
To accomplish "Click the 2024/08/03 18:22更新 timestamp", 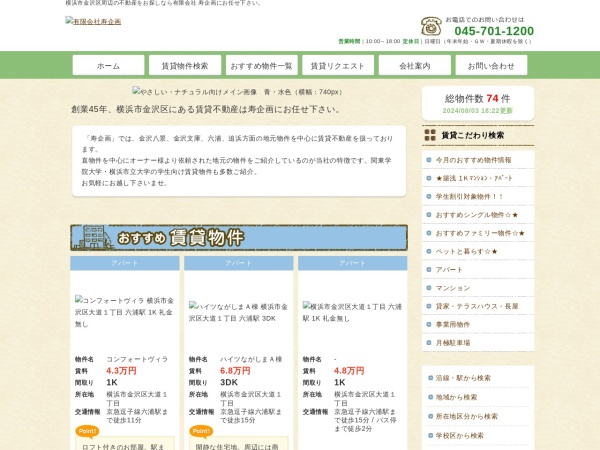I will click(478, 111).
